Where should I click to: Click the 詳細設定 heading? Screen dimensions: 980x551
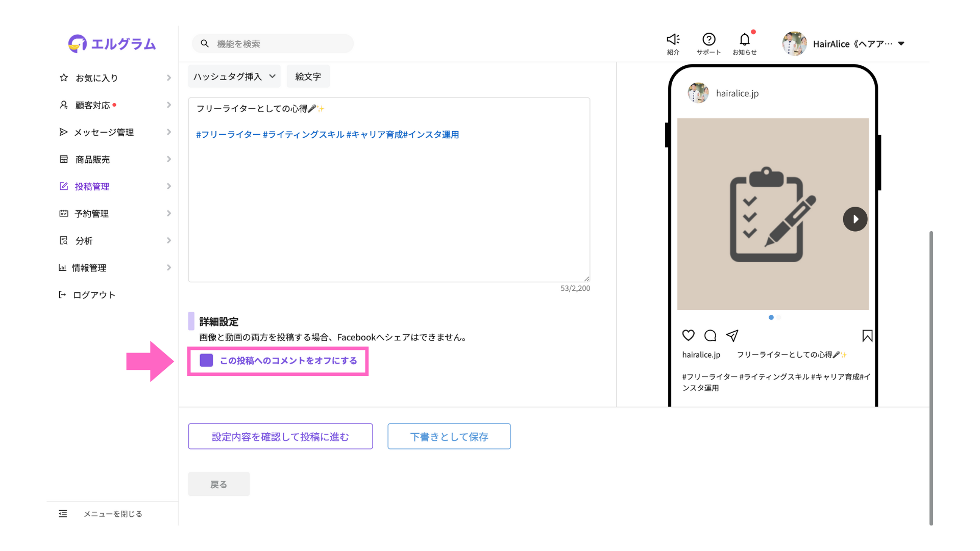coord(218,321)
